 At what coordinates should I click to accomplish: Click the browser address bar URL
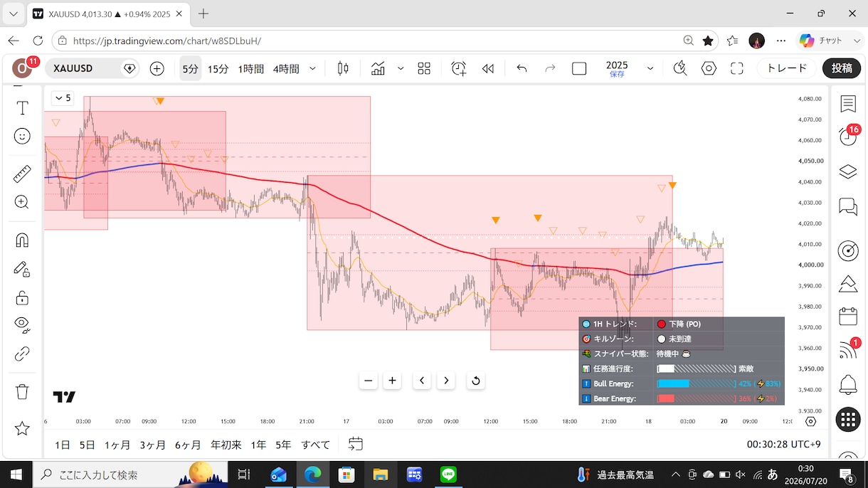tap(167, 41)
